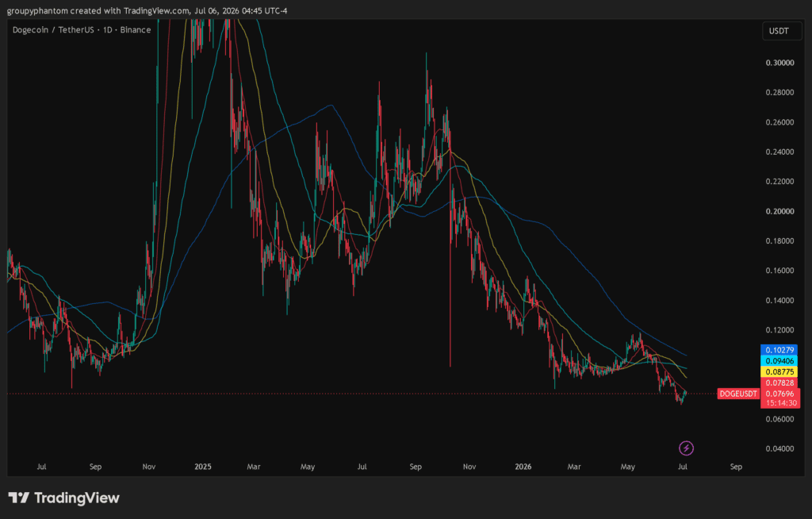The width and height of the screenshot is (812, 519).
Task: Click the blue 0.10279 moving average label
Action: (x=779, y=350)
